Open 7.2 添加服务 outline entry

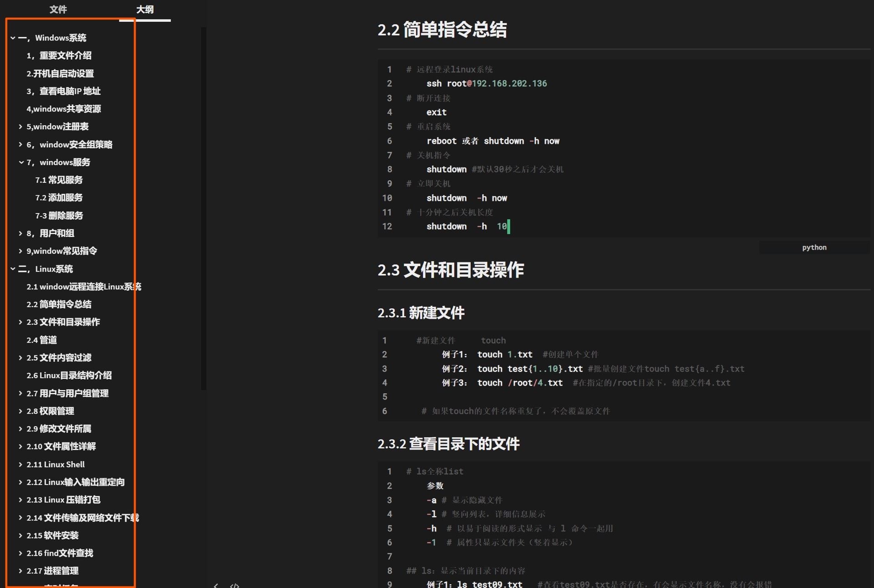coord(59,198)
